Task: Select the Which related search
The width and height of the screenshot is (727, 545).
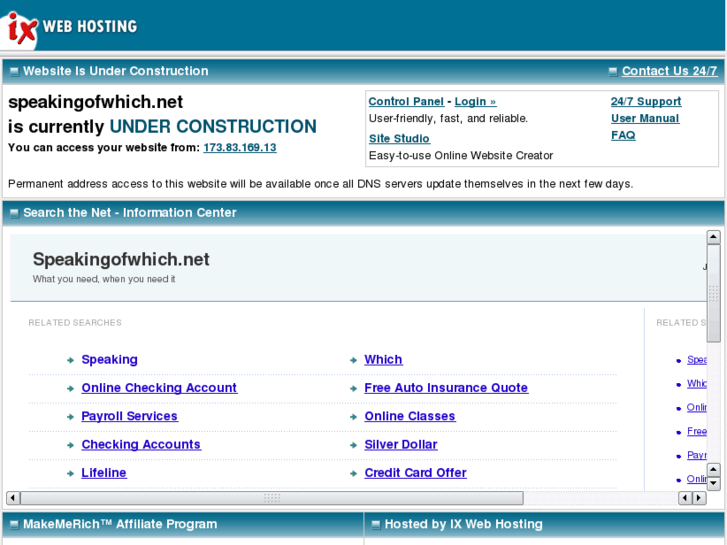Action: click(x=383, y=359)
